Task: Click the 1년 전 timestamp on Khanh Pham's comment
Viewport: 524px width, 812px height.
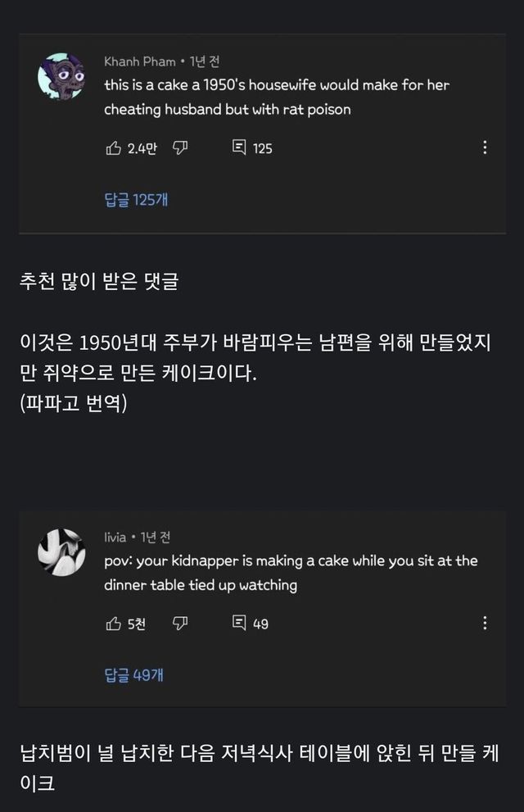Action: 205,61
